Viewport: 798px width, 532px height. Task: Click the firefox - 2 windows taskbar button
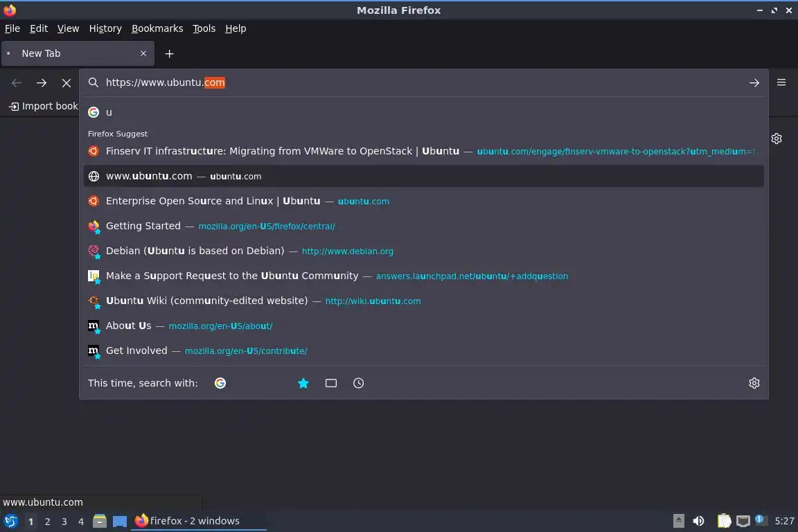[x=199, y=521]
